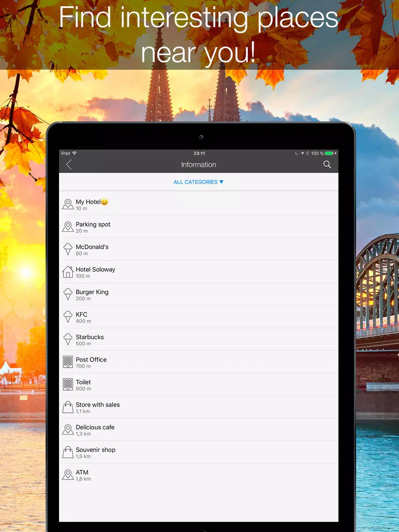The image size is (399, 532).
Task: Tap the 23:11 clock in status bar
Action: [x=199, y=153]
